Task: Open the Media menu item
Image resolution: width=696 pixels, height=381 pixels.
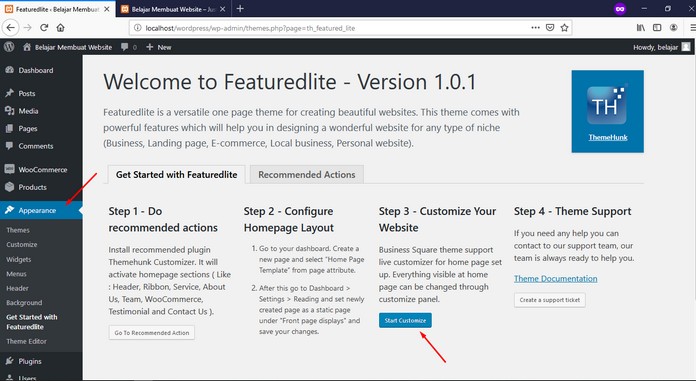Action: [41, 111]
